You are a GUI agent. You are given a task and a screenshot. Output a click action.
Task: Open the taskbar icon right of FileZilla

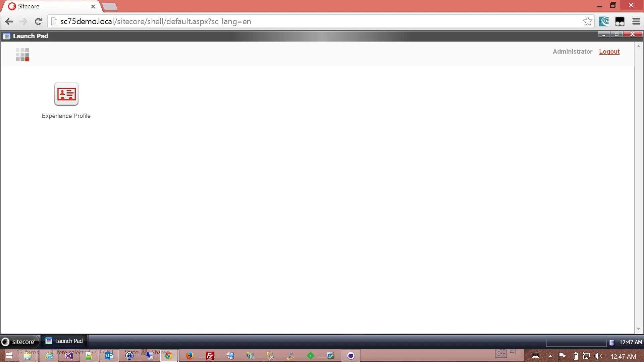(x=230, y=356)
